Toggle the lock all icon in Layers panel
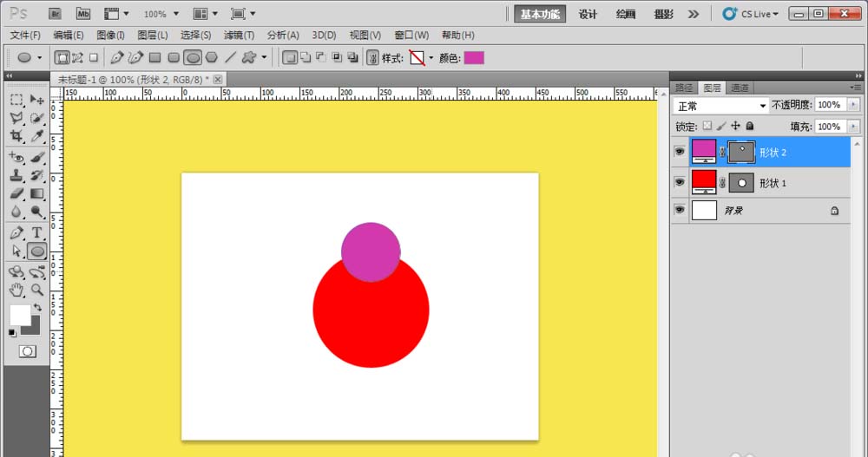This screenshot has width=868, height=457. tap(750, 127)
